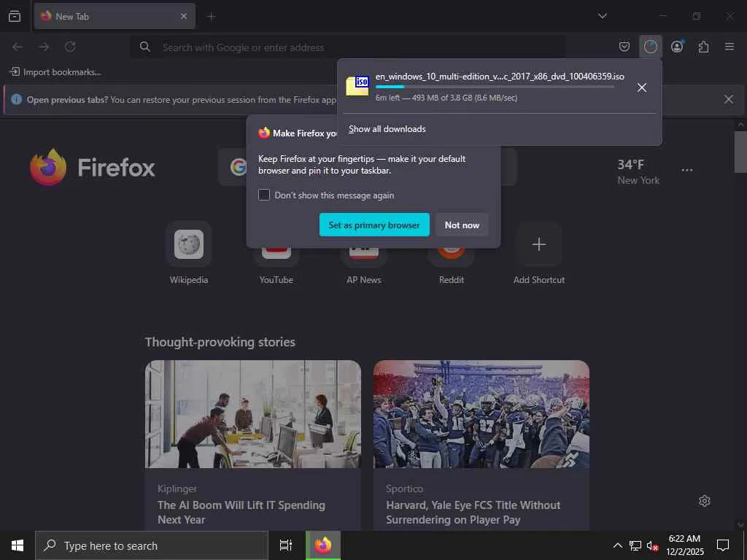Image resolution: width=747 pixels, height=560 pixels.
Task: Focus the search or address bar
Action: (x=348, y=47)
